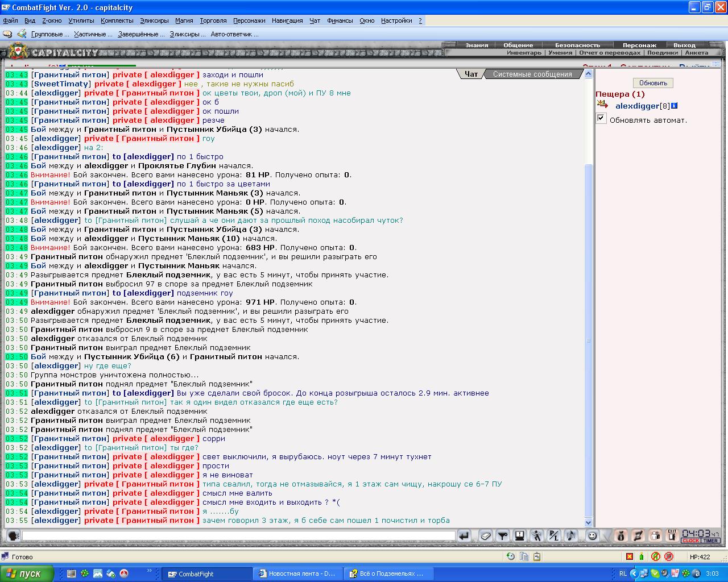This screenshot has width=728, height=582.
Task: Click the EXIT door icon
Action: click(x=672, y=535)
